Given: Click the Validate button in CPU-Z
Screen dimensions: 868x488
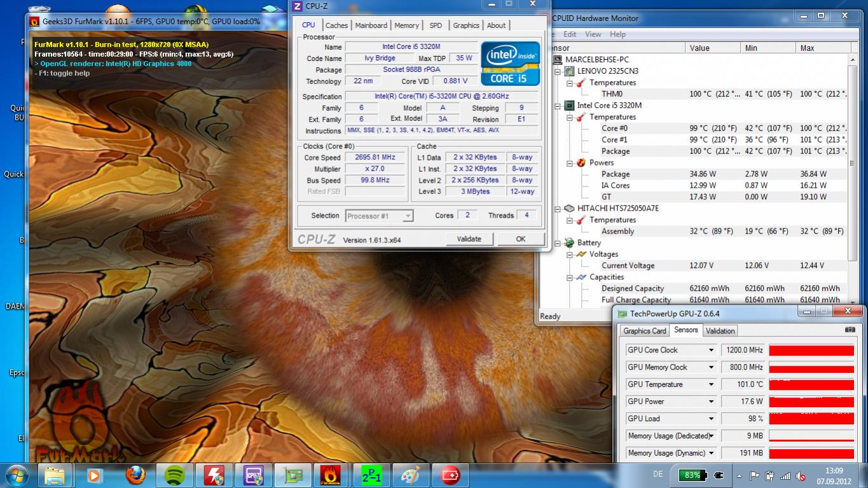Looking at the screenshot, I should [469, 239].
